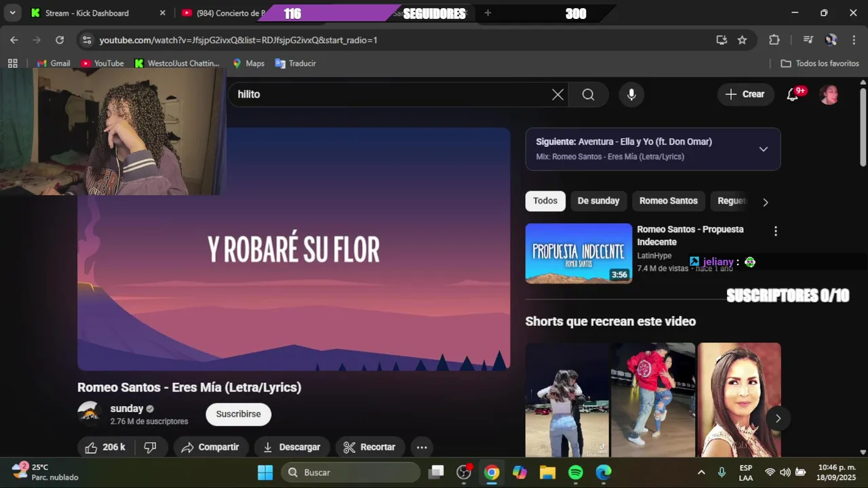Open the Traducir bookmark
Viewport: 868px width, 488px height.
(296, 63)
